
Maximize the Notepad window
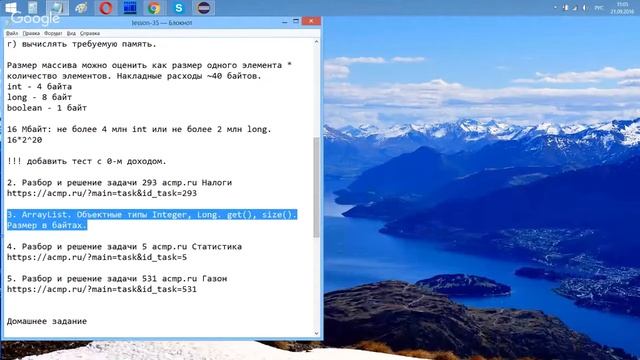(x=296, y=21)
